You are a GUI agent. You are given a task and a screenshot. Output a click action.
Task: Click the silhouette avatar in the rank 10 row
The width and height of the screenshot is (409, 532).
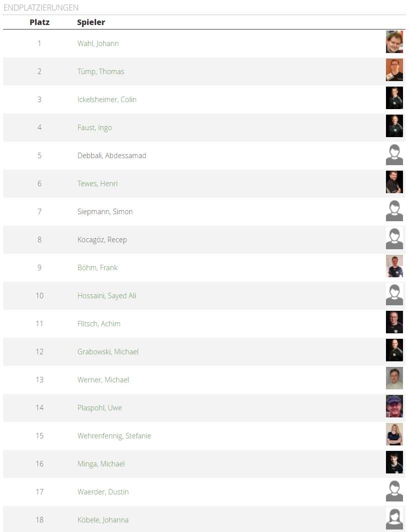[394, 295]
